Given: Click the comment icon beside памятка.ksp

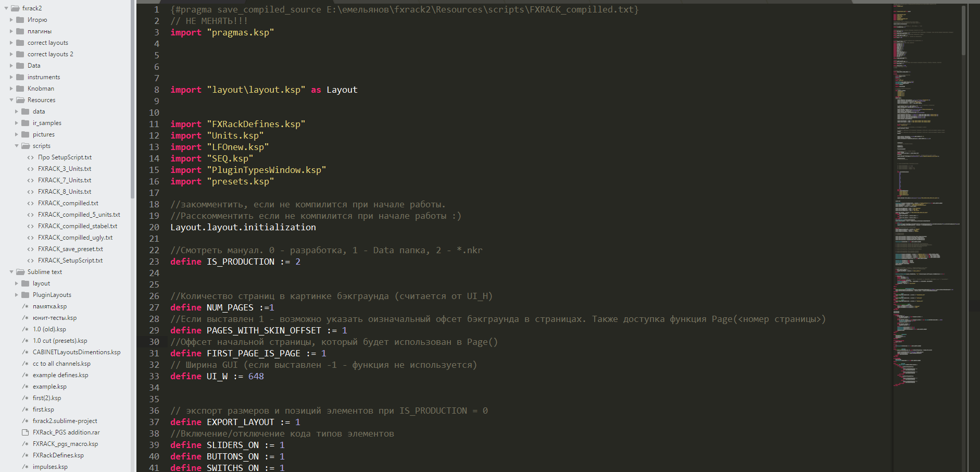Looking at the screenshot, I should (26, 306).
